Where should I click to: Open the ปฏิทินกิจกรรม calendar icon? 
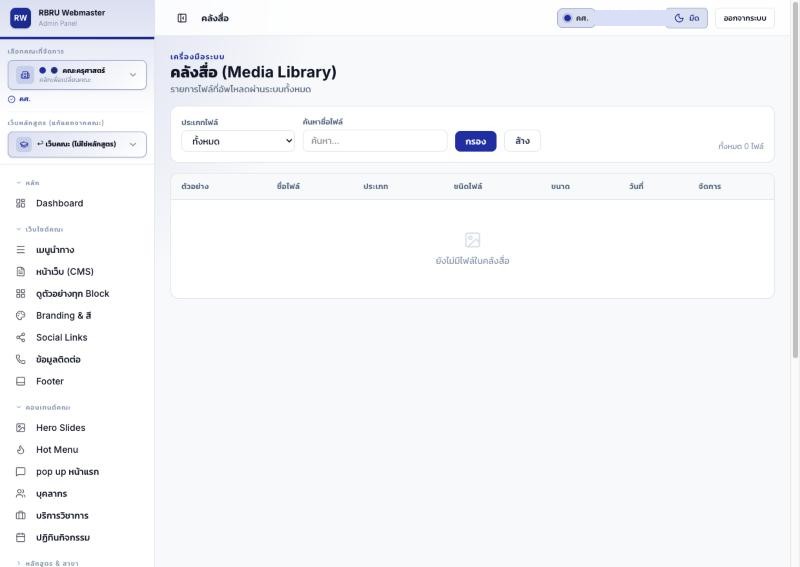point(20,537)
